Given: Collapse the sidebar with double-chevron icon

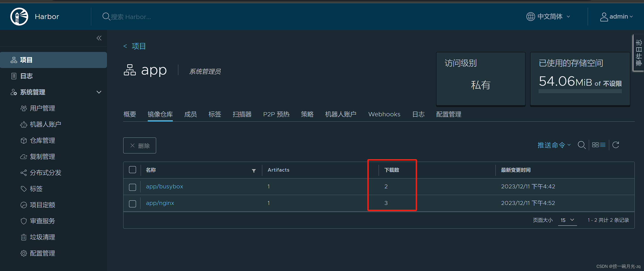Looking at the screenshot, I should click(x=99, y=38).
